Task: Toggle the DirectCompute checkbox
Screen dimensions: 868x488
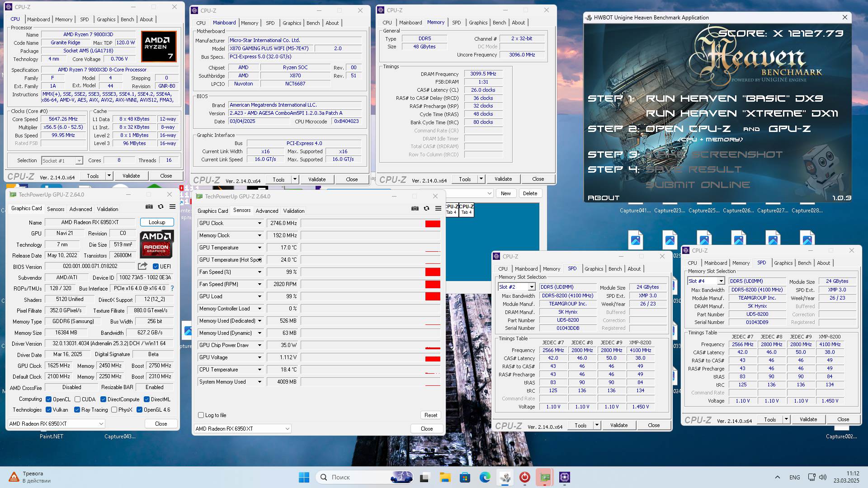Action: (103, 399)
